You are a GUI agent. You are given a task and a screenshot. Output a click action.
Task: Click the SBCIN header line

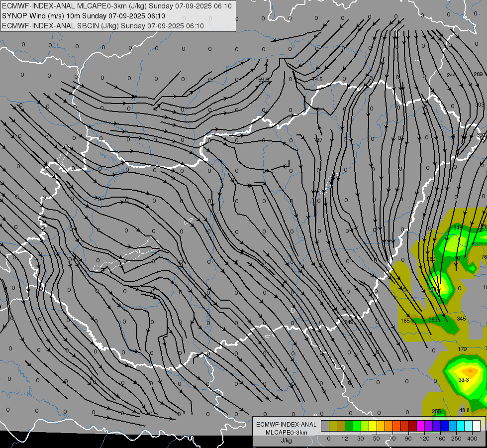(x=103, y=26)
